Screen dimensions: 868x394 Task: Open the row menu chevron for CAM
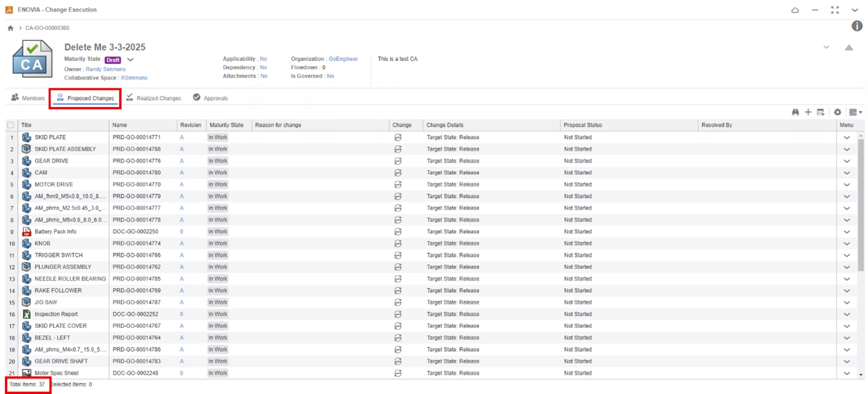pos(846,173)
